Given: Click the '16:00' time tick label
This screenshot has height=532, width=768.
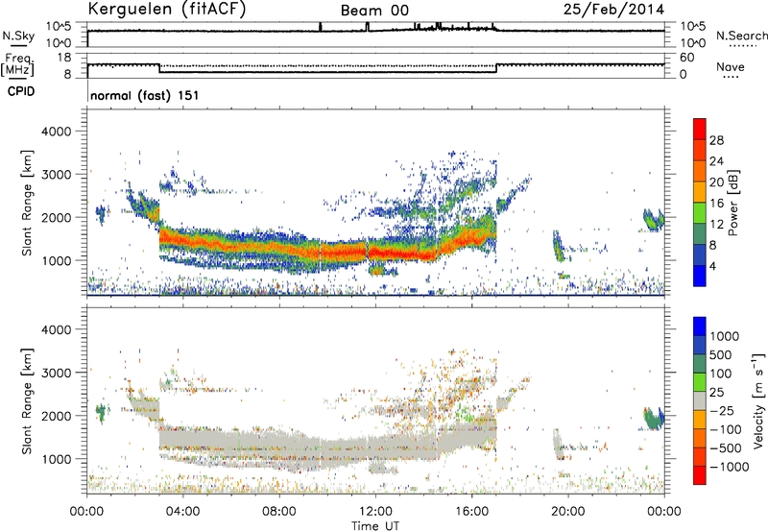Looking at the screenshot, I should [471, 512].
